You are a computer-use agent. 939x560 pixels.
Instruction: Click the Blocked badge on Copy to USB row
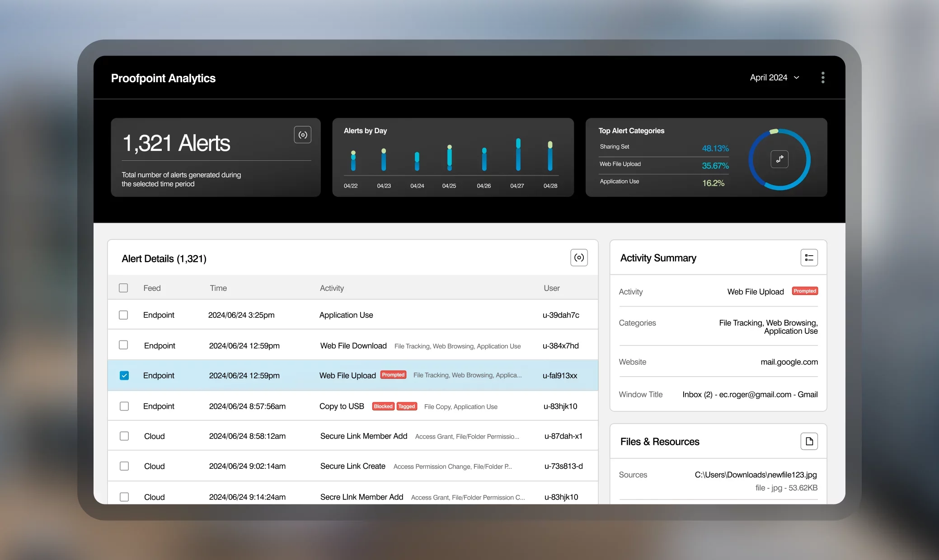coord(383,406)
